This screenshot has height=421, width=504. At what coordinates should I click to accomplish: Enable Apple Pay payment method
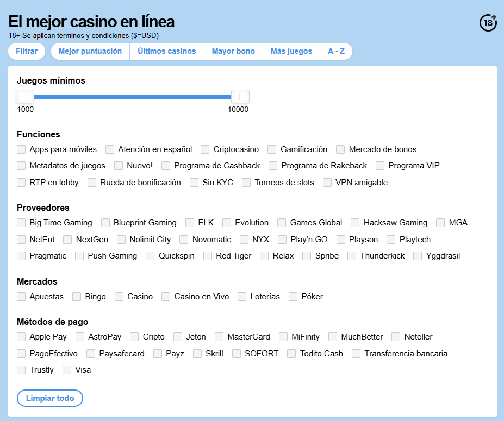(21, 337)
